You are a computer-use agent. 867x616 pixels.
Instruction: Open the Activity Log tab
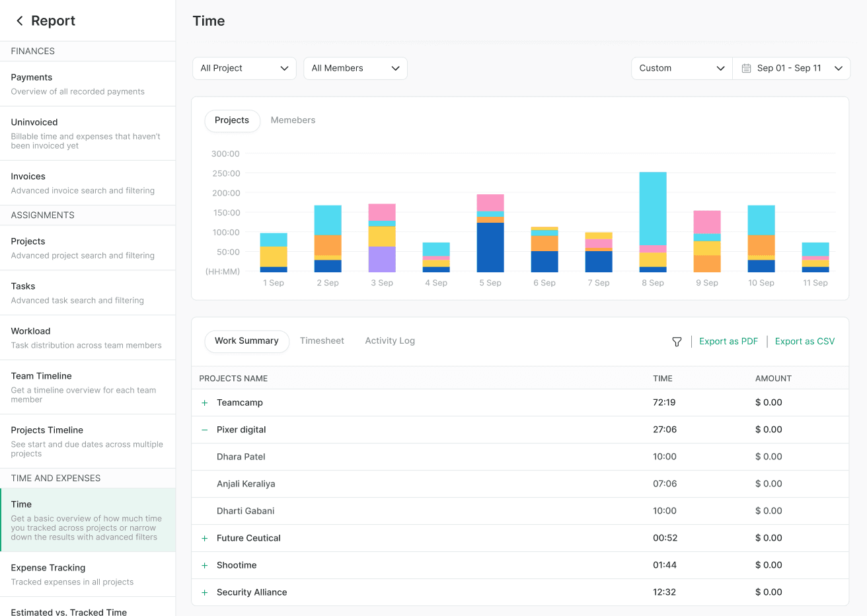(x=389, y=340)
